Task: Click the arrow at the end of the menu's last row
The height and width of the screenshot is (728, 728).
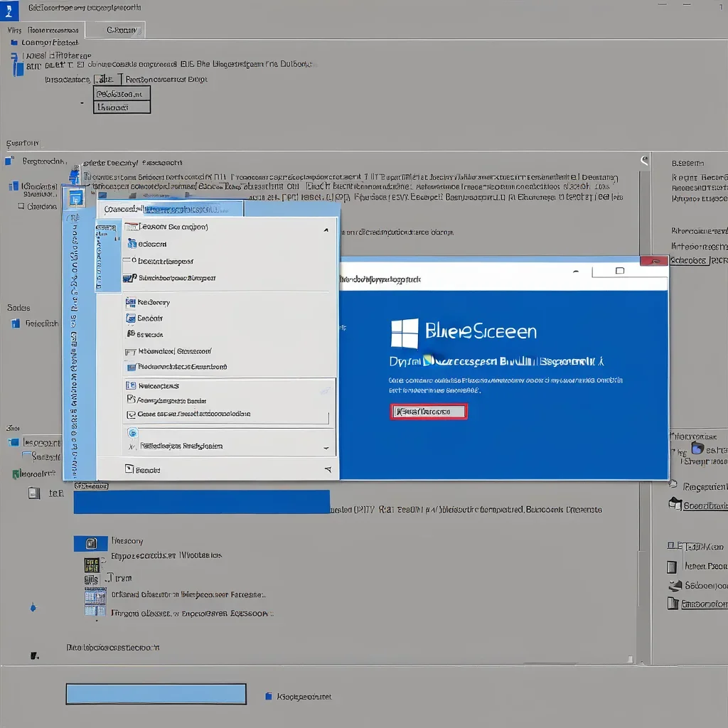Action: click(x=328, y=470)
